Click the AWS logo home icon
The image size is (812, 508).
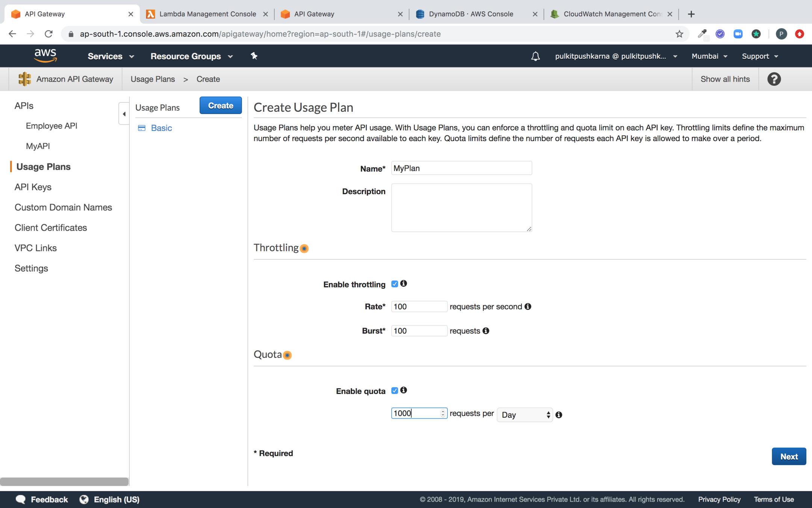[45, 56]
